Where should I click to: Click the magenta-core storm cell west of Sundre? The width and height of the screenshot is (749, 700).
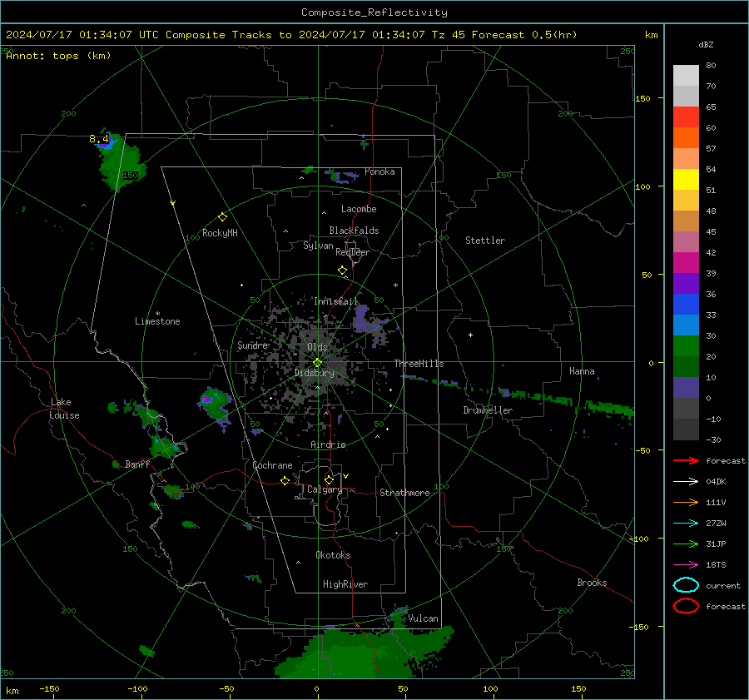pyautogui.click(x=212, y=402)
